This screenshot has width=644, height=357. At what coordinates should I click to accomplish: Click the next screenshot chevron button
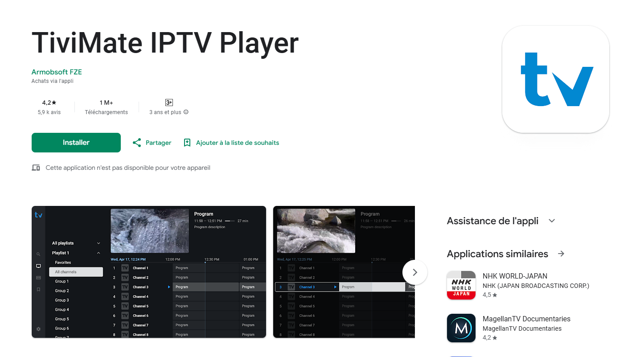pos(415,272)
